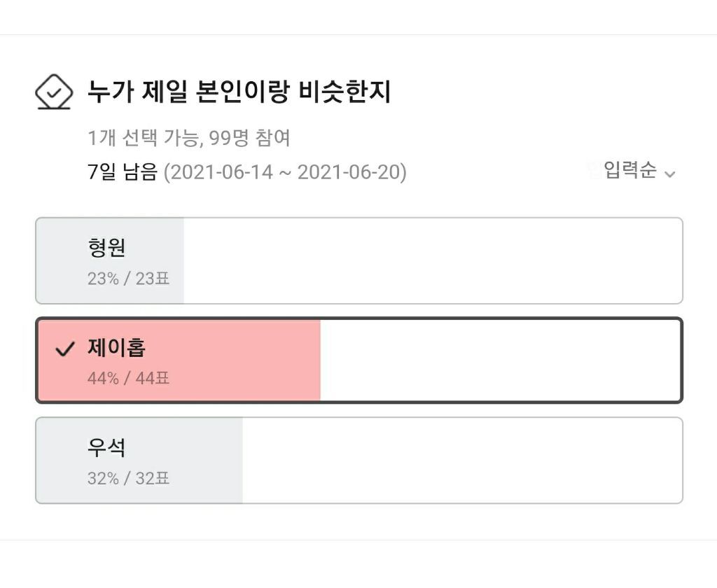Click the small vote badge icon near 입력순
Screen dimensions: 717x588
click(592, 167)
